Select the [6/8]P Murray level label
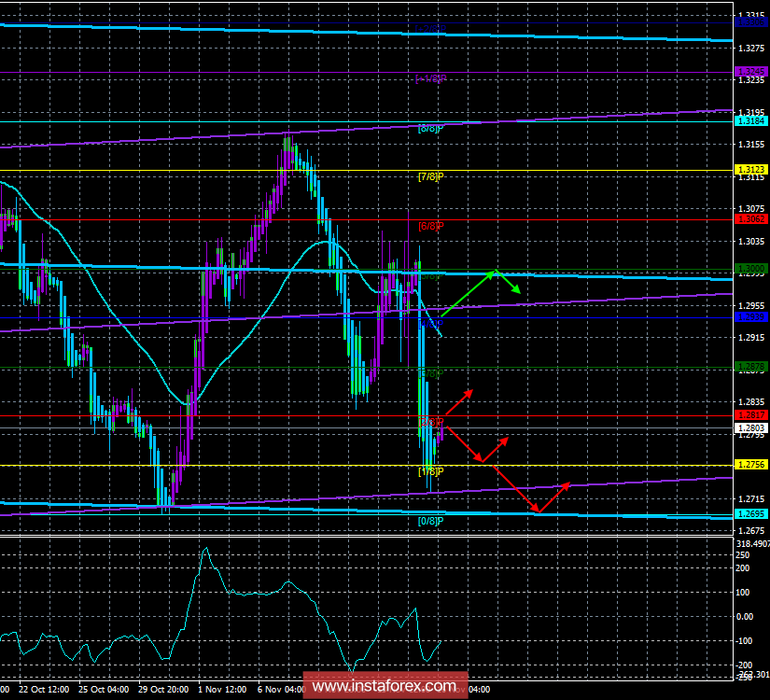This screenshot has width=770, height=700. pos(430,226)
